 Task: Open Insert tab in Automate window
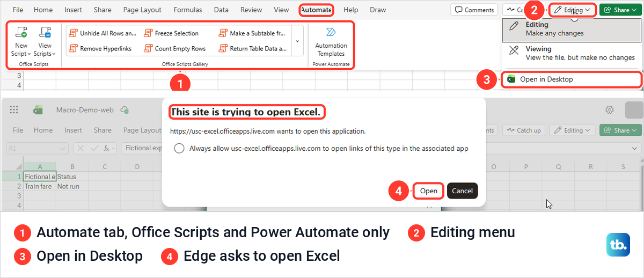tap(74, 10)
